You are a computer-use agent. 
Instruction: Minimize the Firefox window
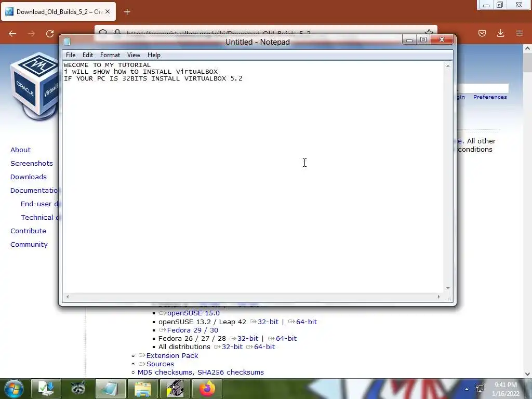pyautogui.click(x=486, y=5)
